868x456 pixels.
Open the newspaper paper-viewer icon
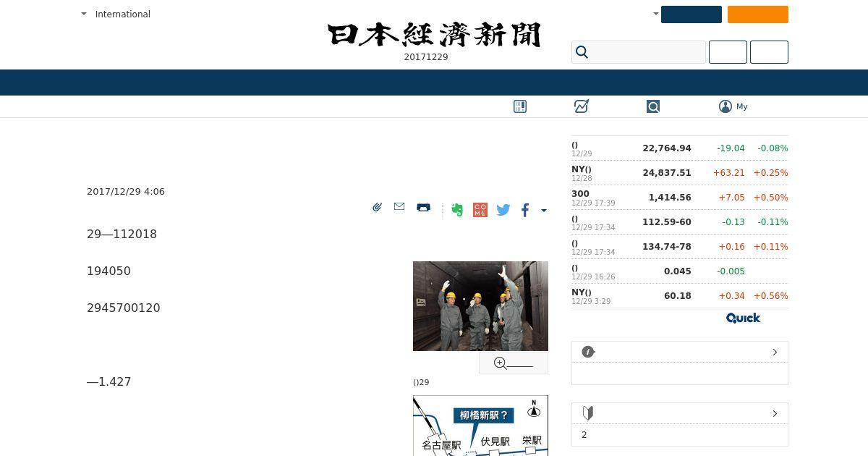[520, 106]
